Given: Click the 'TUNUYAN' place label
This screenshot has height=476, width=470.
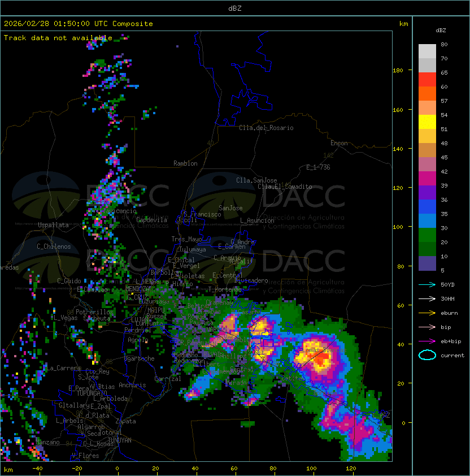Looking at the screenshot, I should tap(120, 440).
